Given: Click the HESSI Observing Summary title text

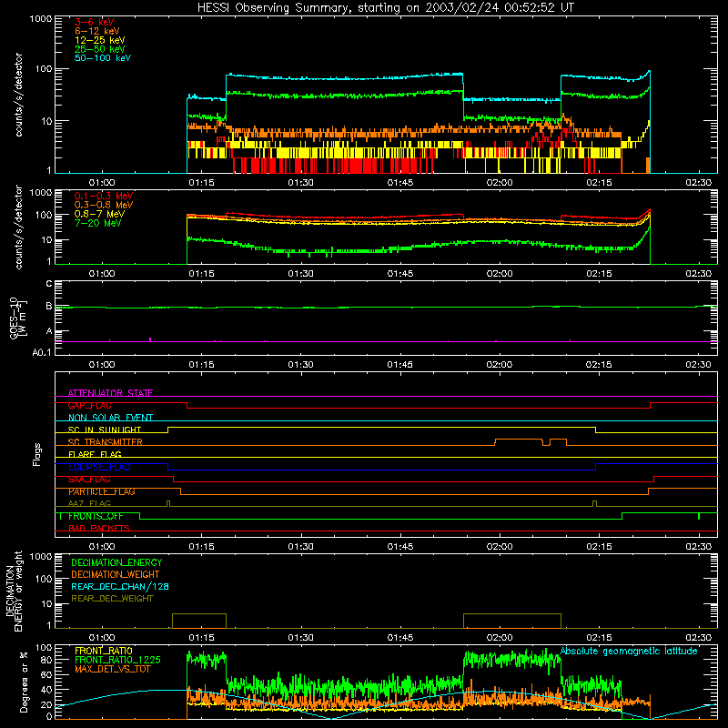Looking at the screenshot, I should (x=385, y=8).
